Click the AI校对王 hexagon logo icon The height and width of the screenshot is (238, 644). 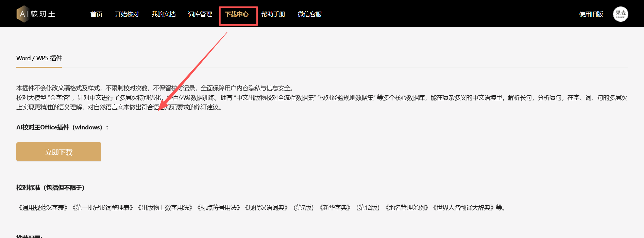tap(23, 14)
